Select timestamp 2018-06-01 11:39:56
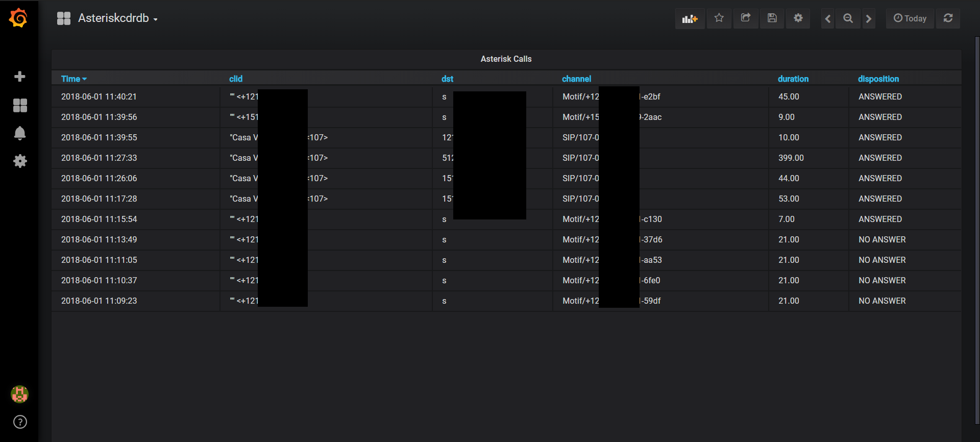This screenshot has height=442, width=980. pyautogui.click(x=99, y=117)
